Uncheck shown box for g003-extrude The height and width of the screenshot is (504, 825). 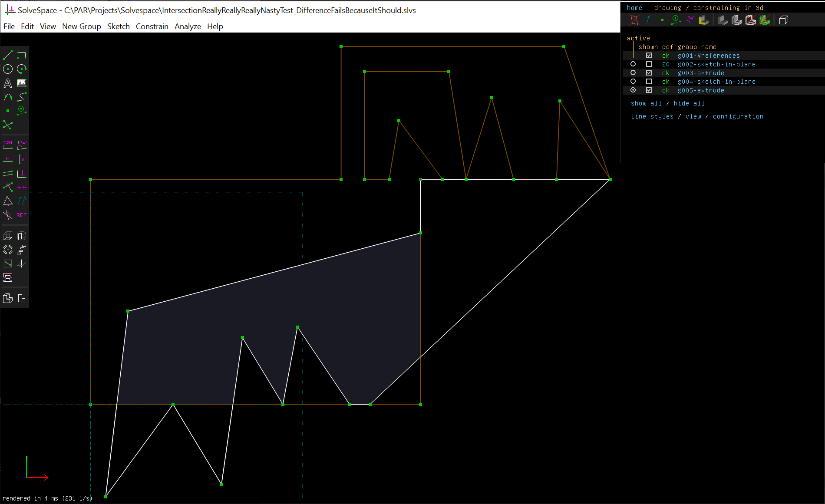click(649, 73)
